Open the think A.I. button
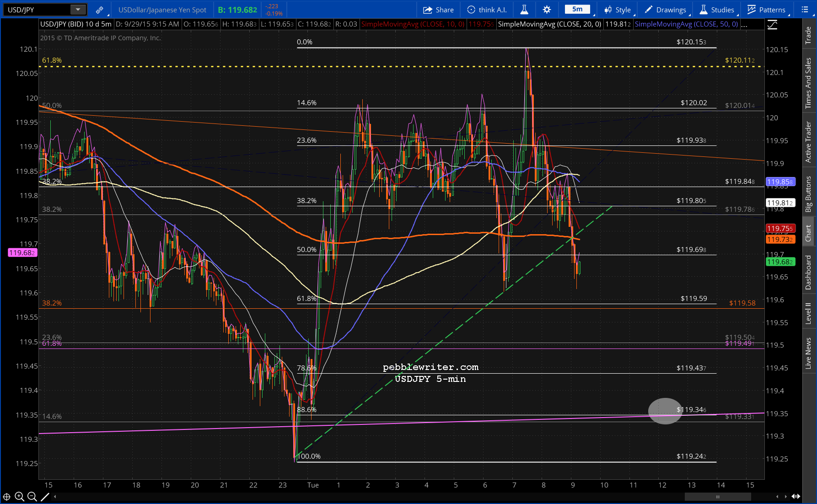The image size is (817, 504). tap(487, 10)
